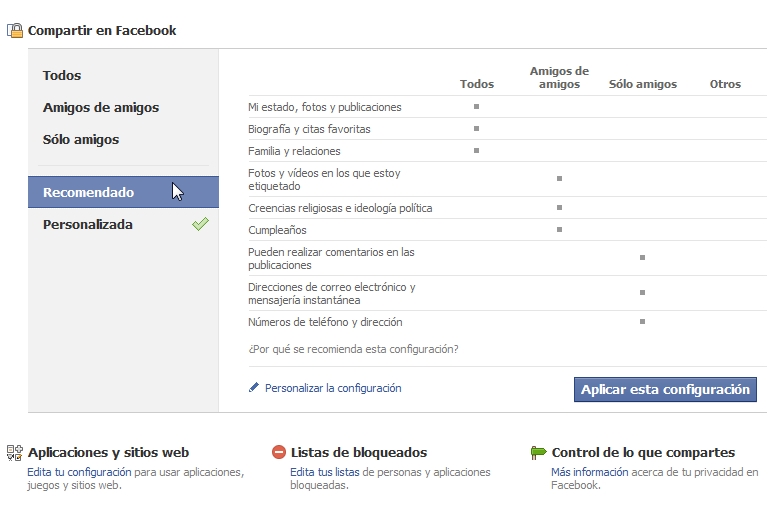Open Edita tu configuración link for applications
Image resolution: width=774 pixels, height=517 pixels.
pyautogui.click(x=80, y=472)
